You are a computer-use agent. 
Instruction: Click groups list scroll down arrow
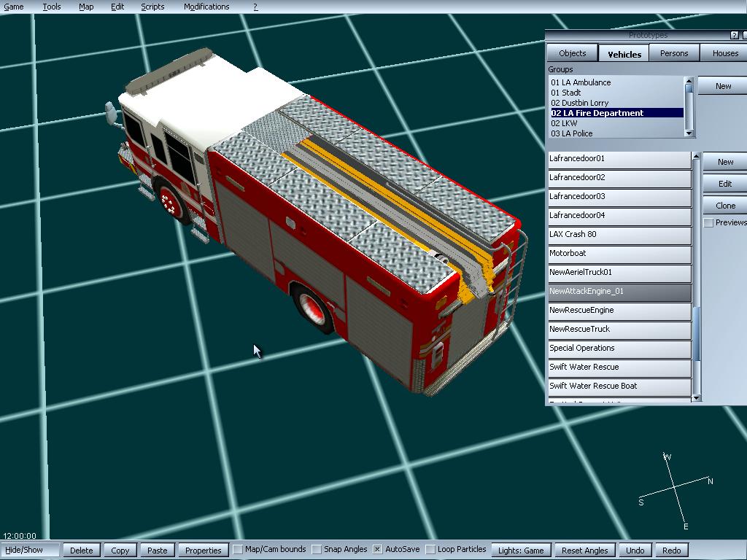[689, 133]
